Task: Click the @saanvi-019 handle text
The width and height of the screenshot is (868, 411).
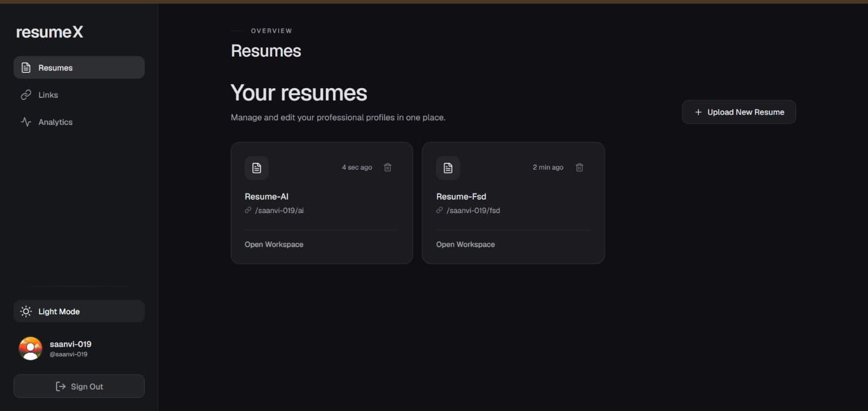Action: (68, 354)
